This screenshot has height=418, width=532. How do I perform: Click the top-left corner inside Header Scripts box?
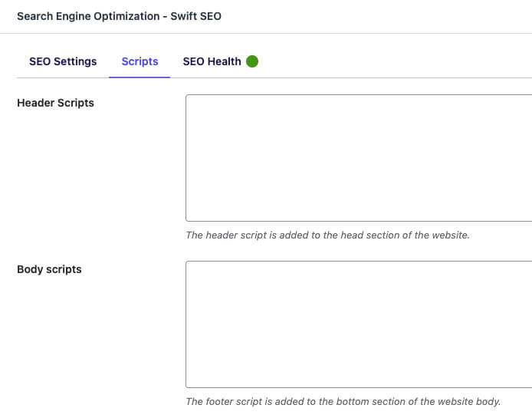[190, 99]
